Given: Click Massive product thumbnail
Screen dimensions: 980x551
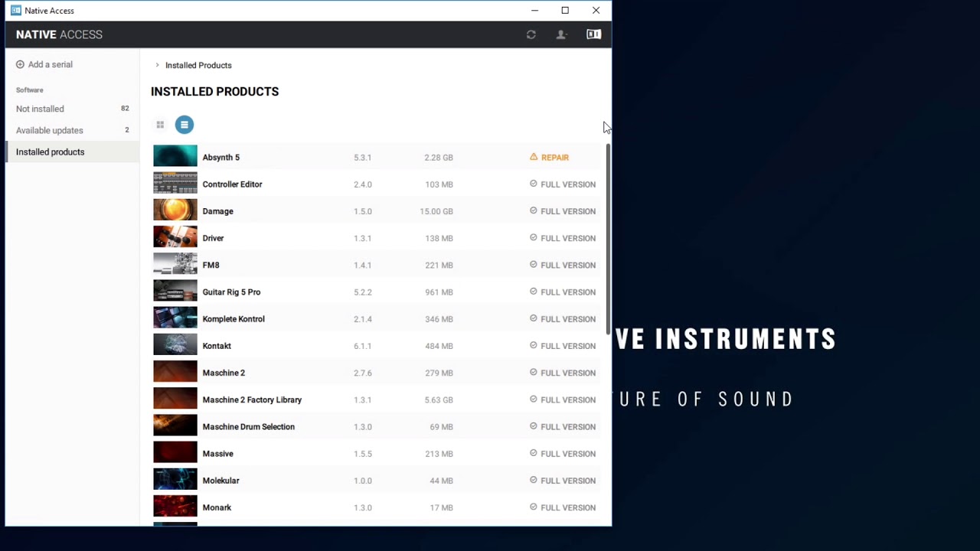Looking at the screenshot, I should (x=175, y=453).
